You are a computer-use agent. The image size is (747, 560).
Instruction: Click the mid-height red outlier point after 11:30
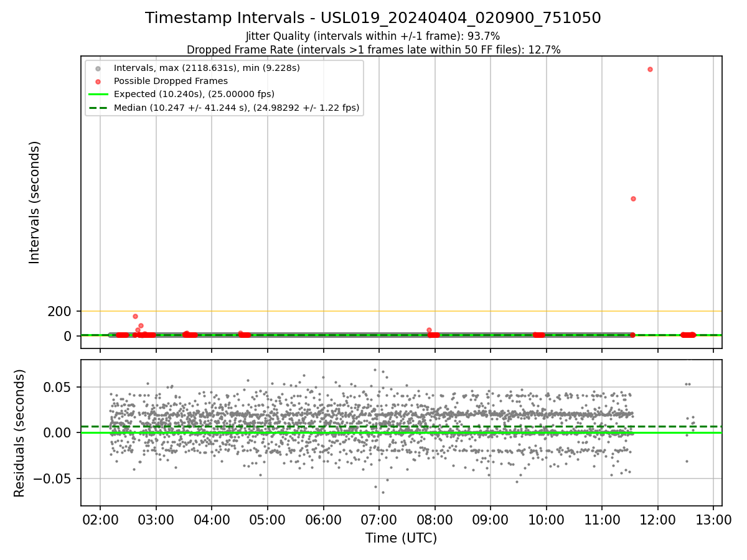coord(633,198)
